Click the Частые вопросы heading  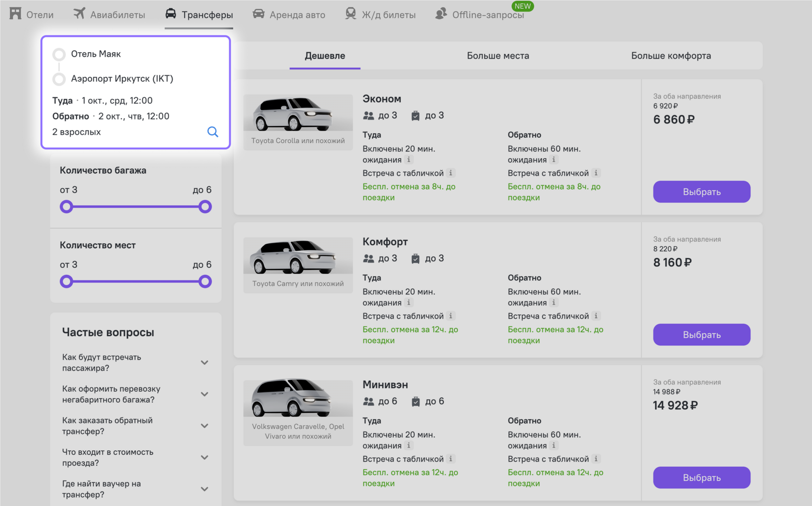[x=108, y=332]
